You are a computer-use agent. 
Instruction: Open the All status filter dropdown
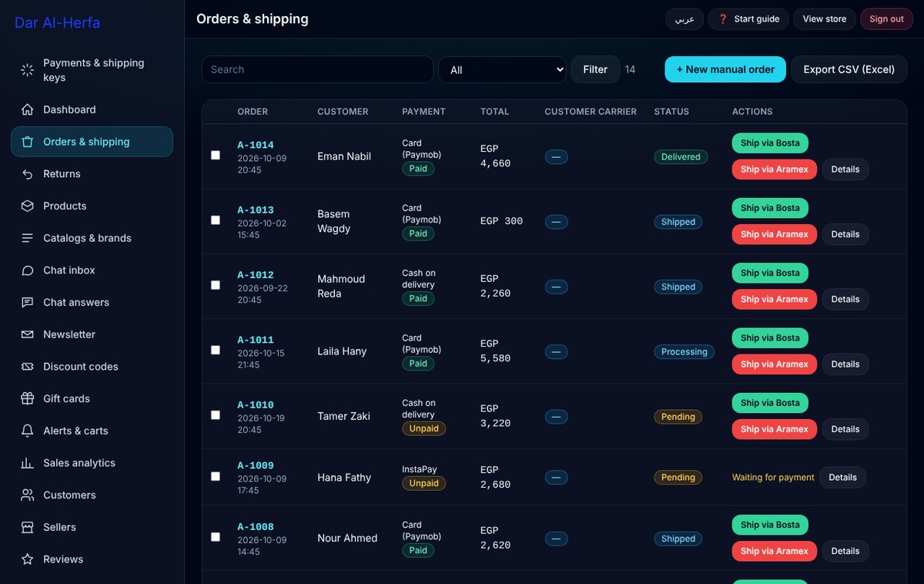pyautogui.click(x=502, y=69)
